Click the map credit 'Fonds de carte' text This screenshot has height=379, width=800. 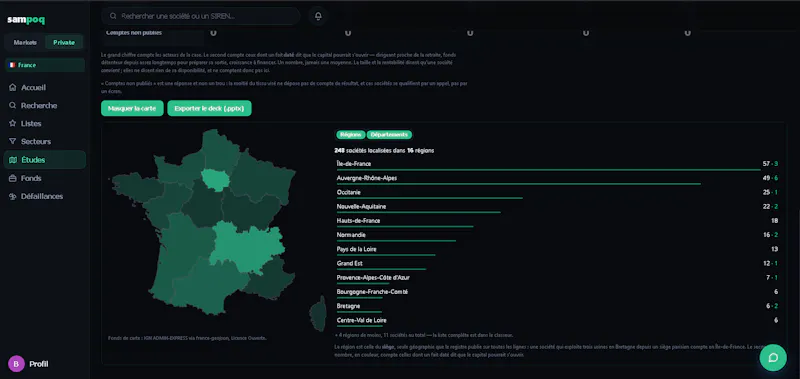click(187, 338)
